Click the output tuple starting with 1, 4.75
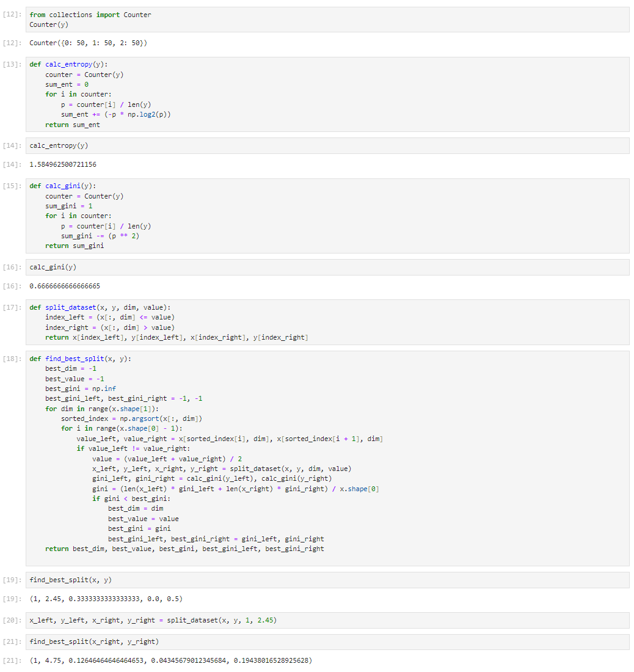This screenshot has height=672, width=634. pyautogui.click(x=171, y=660)
